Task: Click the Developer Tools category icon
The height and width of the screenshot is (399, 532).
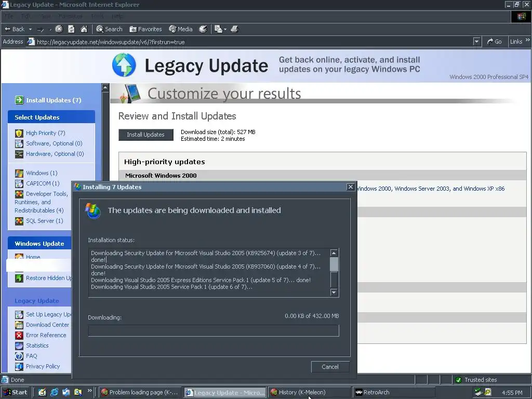Action: (x=19, y=194)
